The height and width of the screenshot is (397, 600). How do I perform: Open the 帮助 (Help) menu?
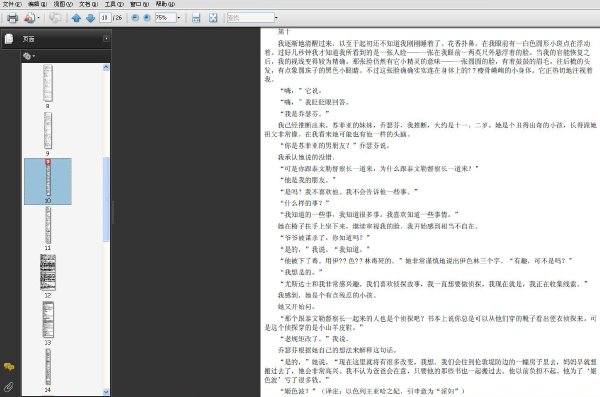(165, 4)
